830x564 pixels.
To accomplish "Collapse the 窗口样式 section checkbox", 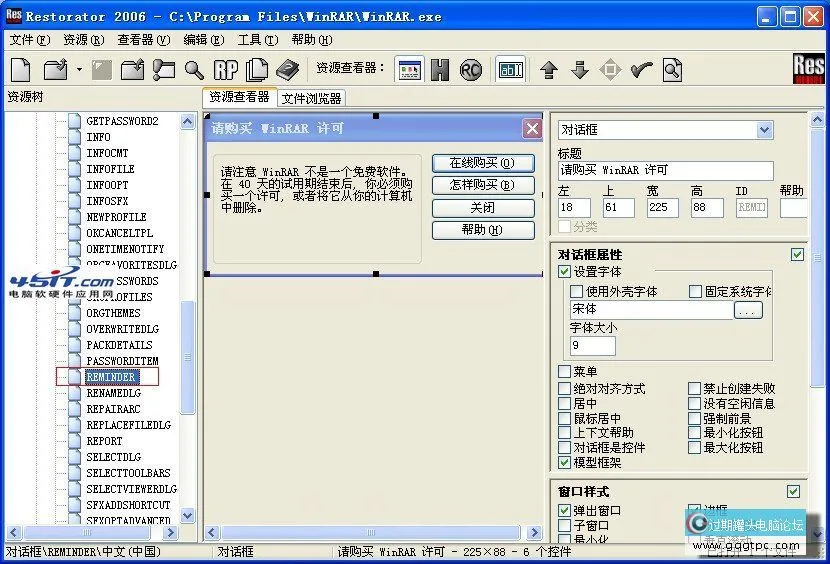I will point(793,491).
